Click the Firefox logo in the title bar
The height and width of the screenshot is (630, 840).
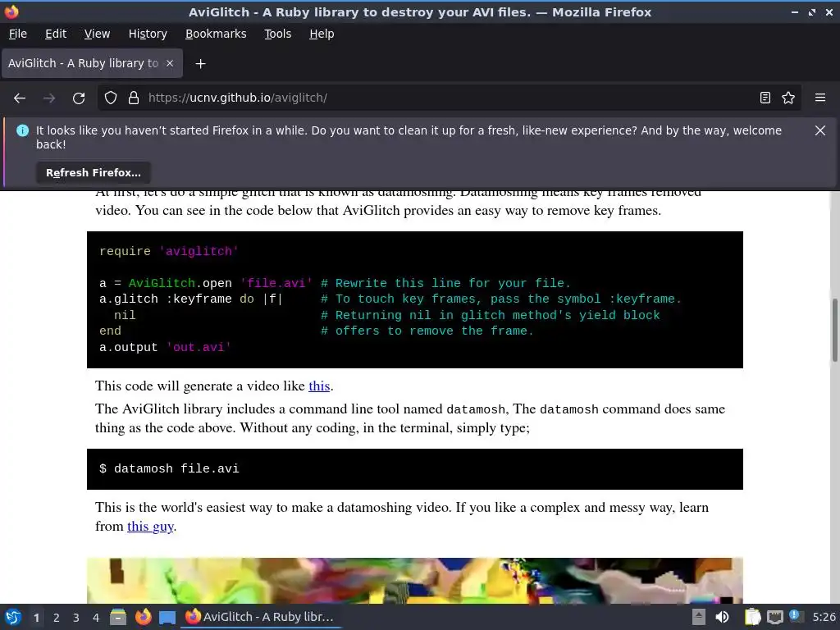point(11,11)
